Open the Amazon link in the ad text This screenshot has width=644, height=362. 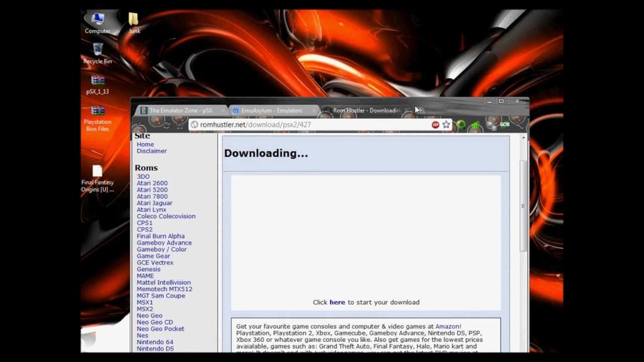pyautogui.click(x=447, y=326)
